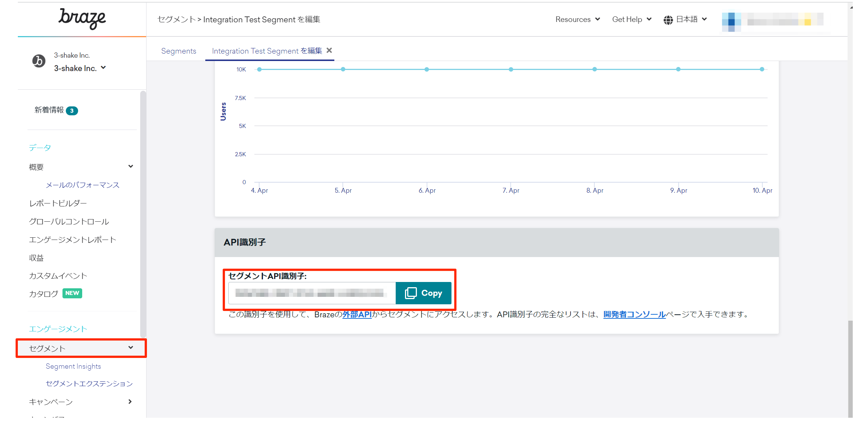
Task: Click the 5. Apr data point
Action: point(343,69)
